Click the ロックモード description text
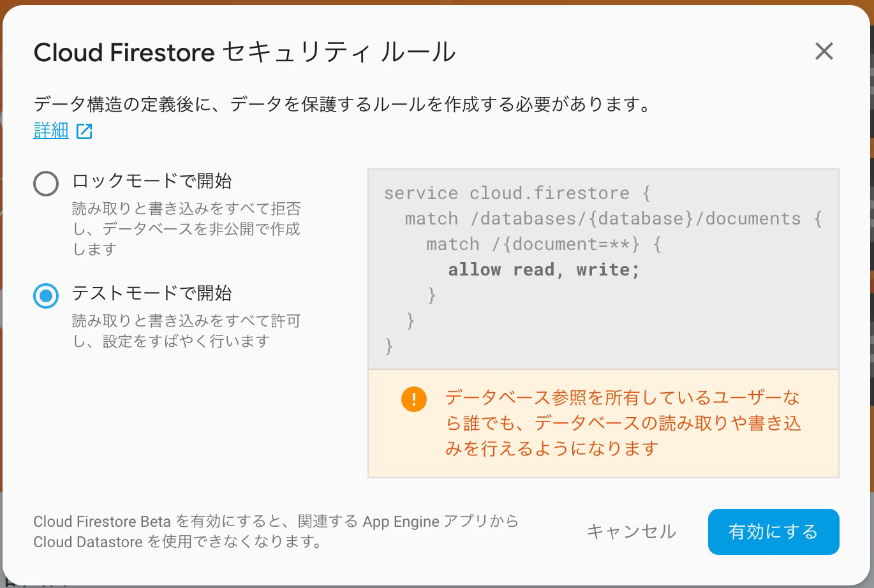 pos(186,228)
